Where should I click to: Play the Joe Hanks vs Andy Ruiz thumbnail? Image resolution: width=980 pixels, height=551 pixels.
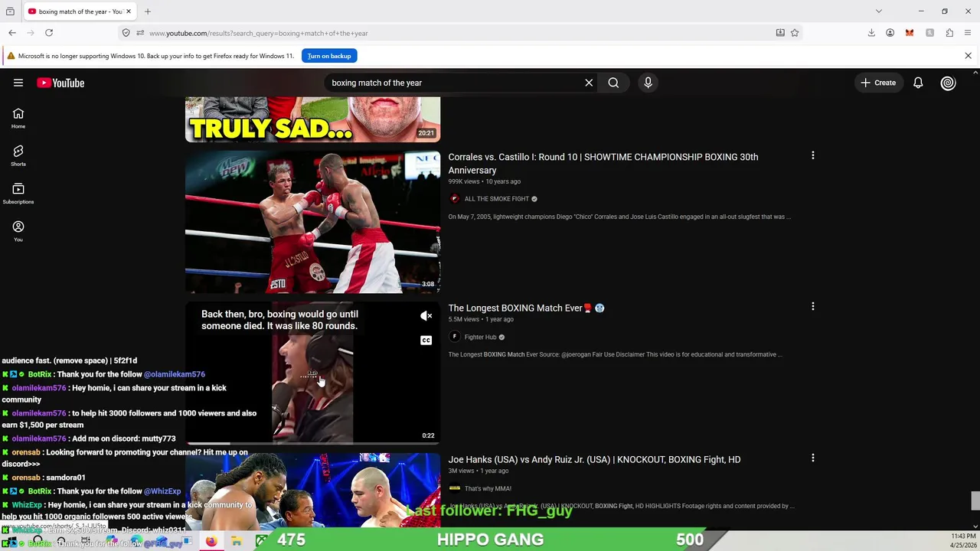point(312,490)
